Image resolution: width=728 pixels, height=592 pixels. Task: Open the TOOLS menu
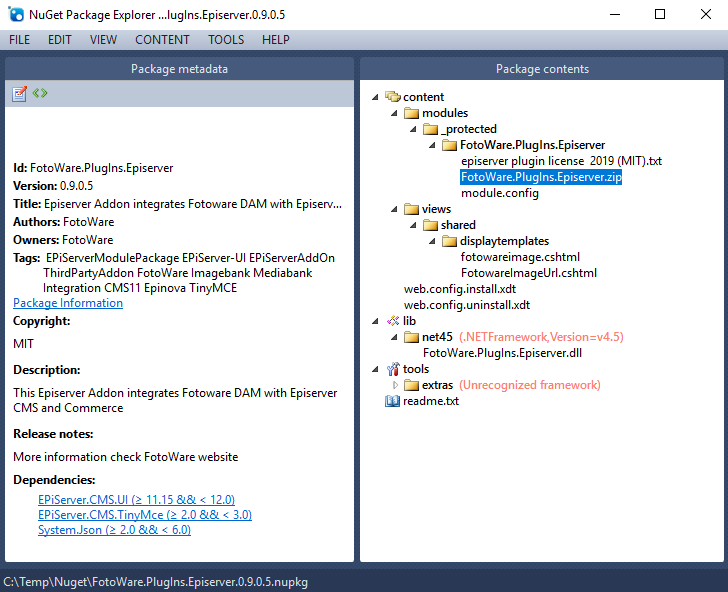point(226,40)
